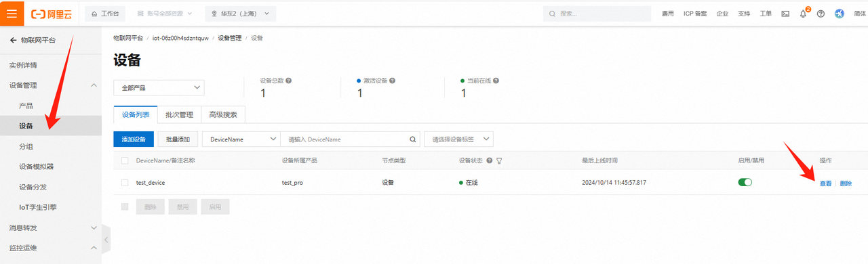Click the notification bell icon
The width and height of the screenshot is (868, 264).
click(804, 14)
